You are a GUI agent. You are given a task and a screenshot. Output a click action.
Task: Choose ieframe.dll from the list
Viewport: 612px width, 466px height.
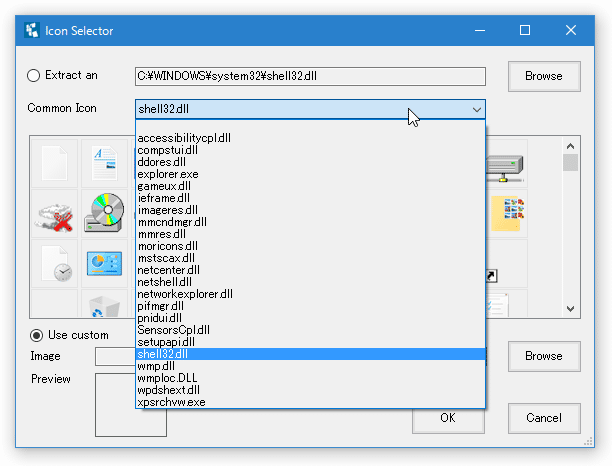(310, 198)
